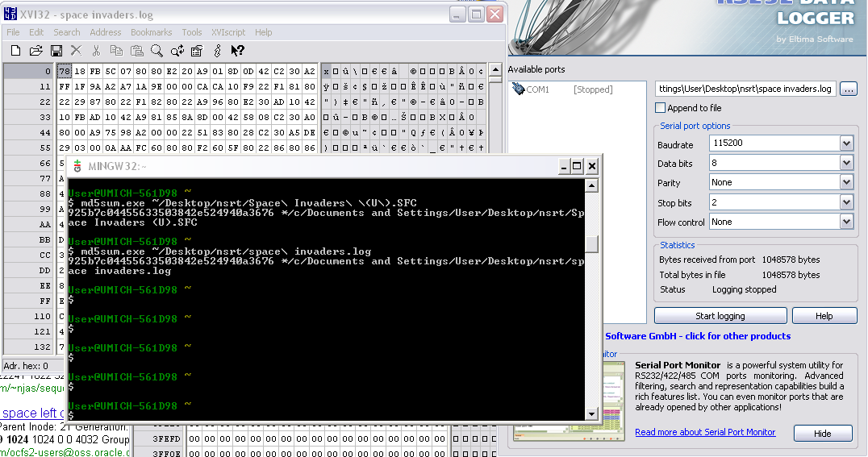The width and height of the screenshot is (868, 457).
Task: Click the Search again icon with arrows
Action: (x=177, y=51)
